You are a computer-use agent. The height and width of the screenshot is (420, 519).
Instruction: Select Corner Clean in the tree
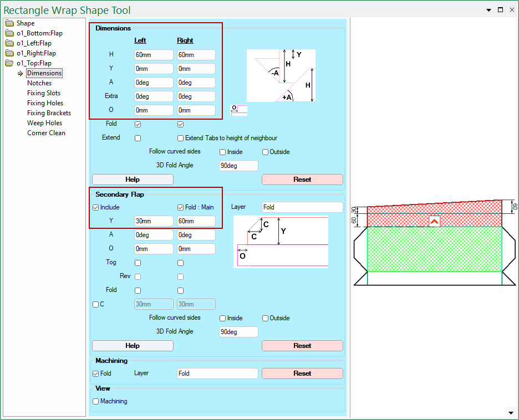[47, 132]
